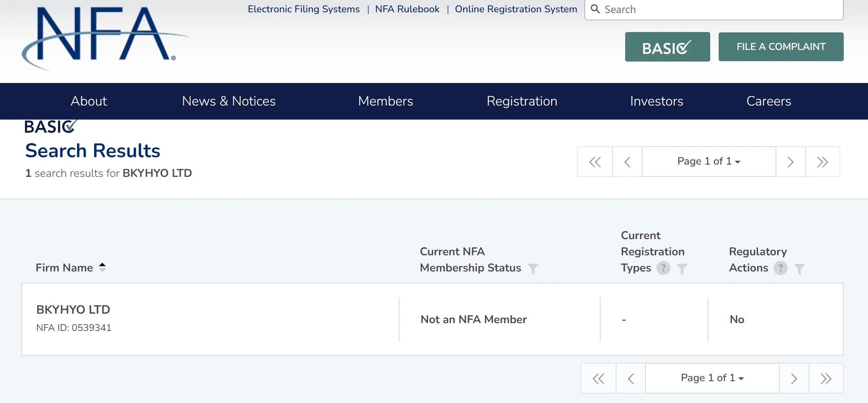Viewport: 868px width, 403px height.
Task: Sort results by Firm Name arrow
Action: (102, 267)
